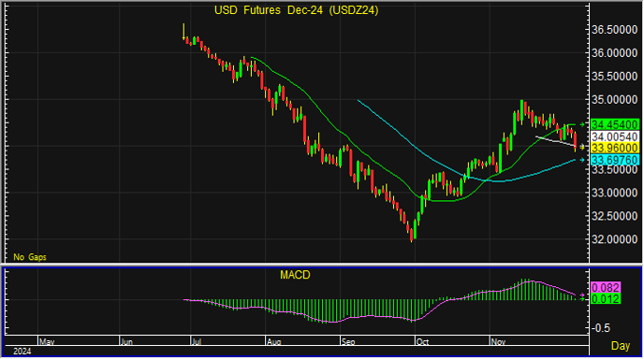Screen dimensions: 644x359
Task: Click the yellow 33.96000 last price label
Action: point(615,148)
